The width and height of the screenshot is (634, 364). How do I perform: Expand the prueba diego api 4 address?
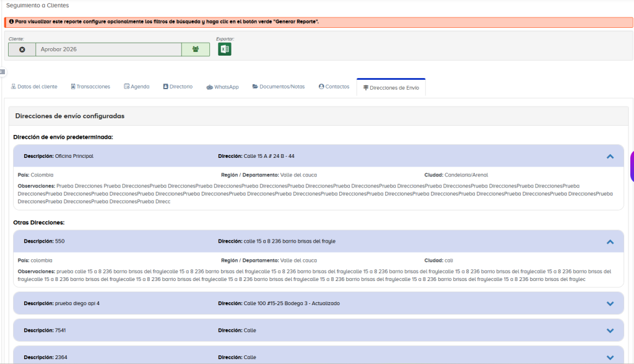tap(610, 304)
